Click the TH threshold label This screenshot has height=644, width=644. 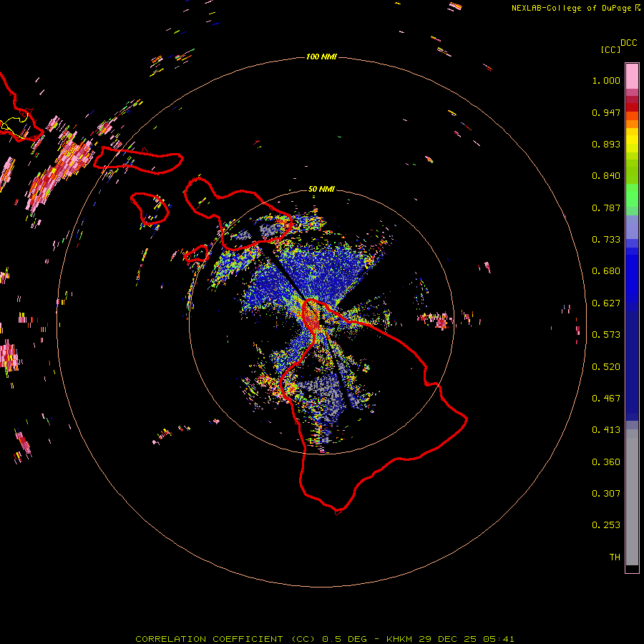[x=615, y=557]
